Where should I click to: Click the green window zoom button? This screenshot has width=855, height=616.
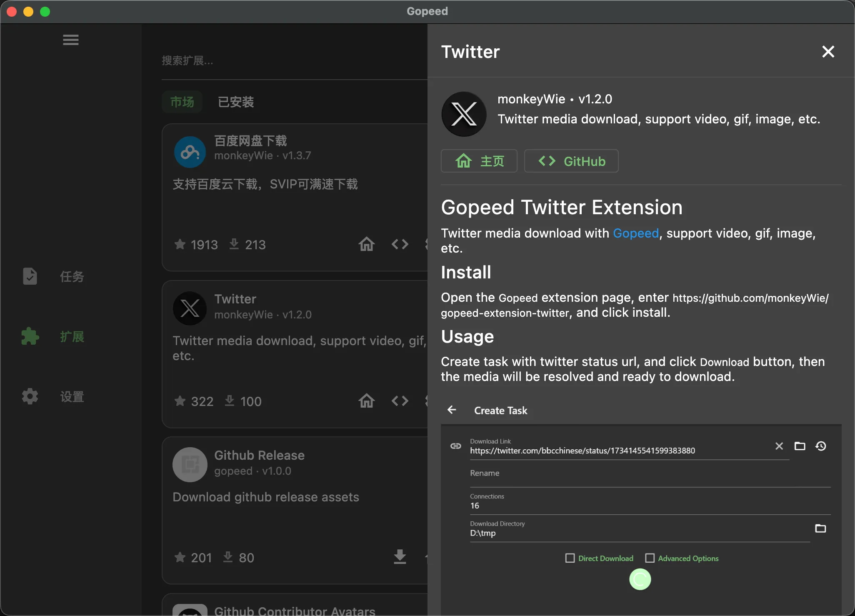point(45,12)
